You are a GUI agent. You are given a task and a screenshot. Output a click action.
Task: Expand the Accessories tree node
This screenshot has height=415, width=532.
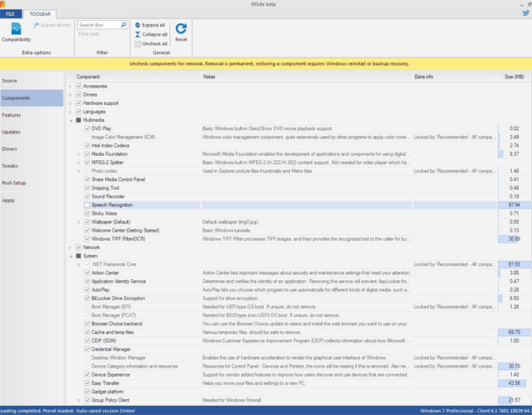point(70,86)
